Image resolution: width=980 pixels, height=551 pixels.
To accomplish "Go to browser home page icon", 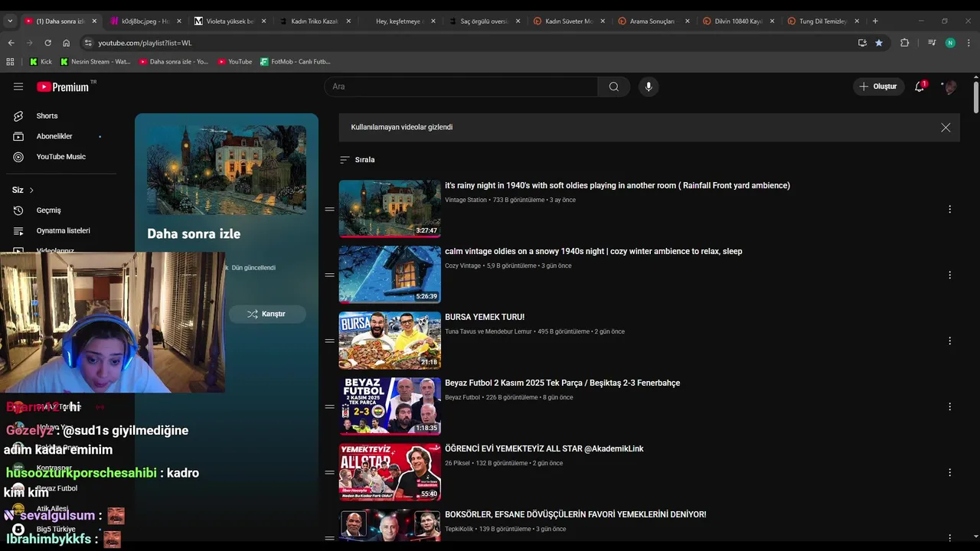I will pyautogui.click(x=66, y=43).
